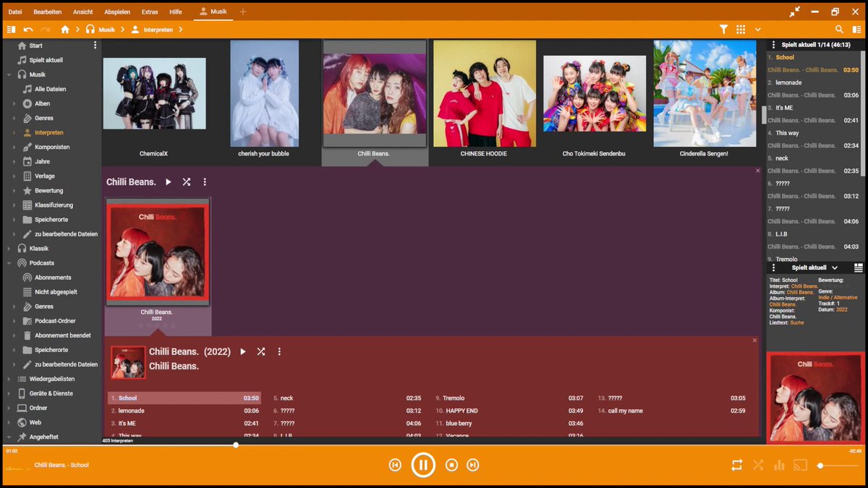Open the Abspielen menu

click(x=117, y=12)
